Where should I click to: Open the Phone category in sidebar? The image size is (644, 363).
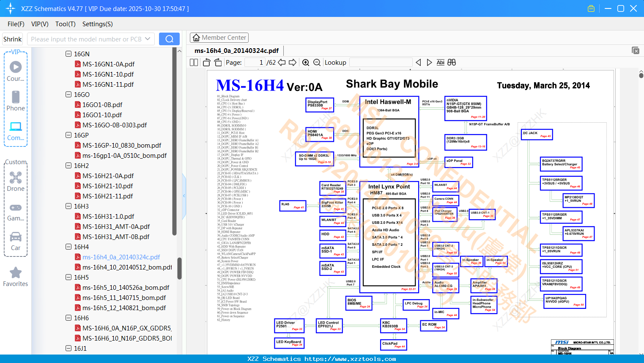pos(16,101)
